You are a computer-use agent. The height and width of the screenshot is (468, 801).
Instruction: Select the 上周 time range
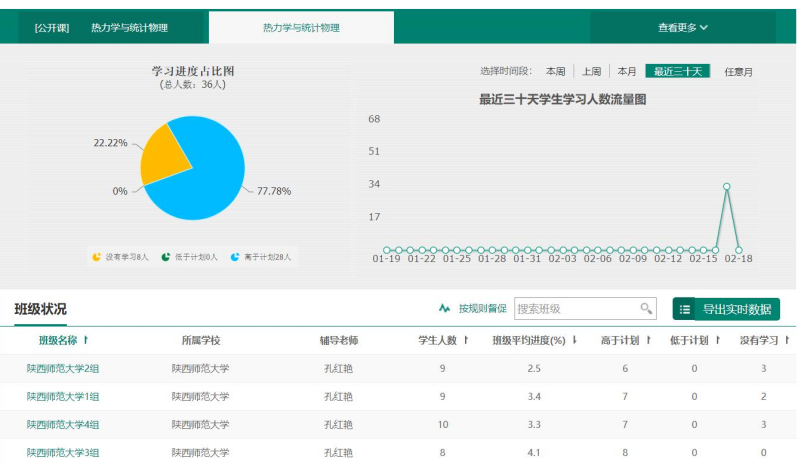pyautogui.click(x=591, y=72)
